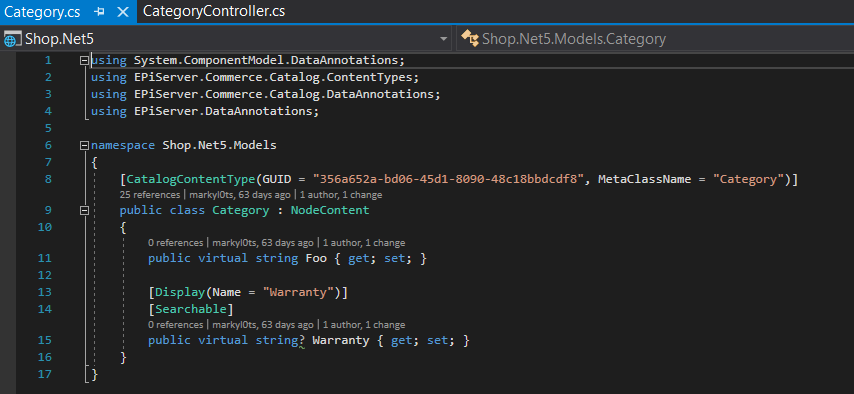
Task: Open the Shop.Net5 project dropdown
Action: [x=444, y=39]
